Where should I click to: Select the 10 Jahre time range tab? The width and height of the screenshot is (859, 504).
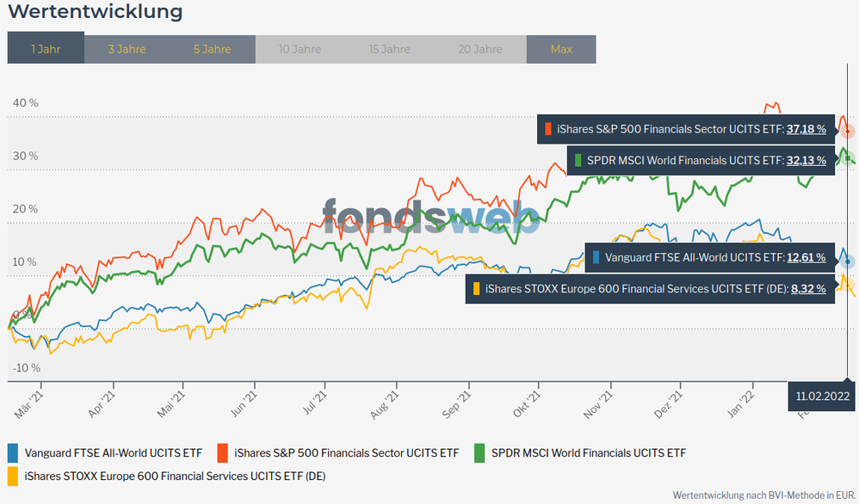(300, 49)
